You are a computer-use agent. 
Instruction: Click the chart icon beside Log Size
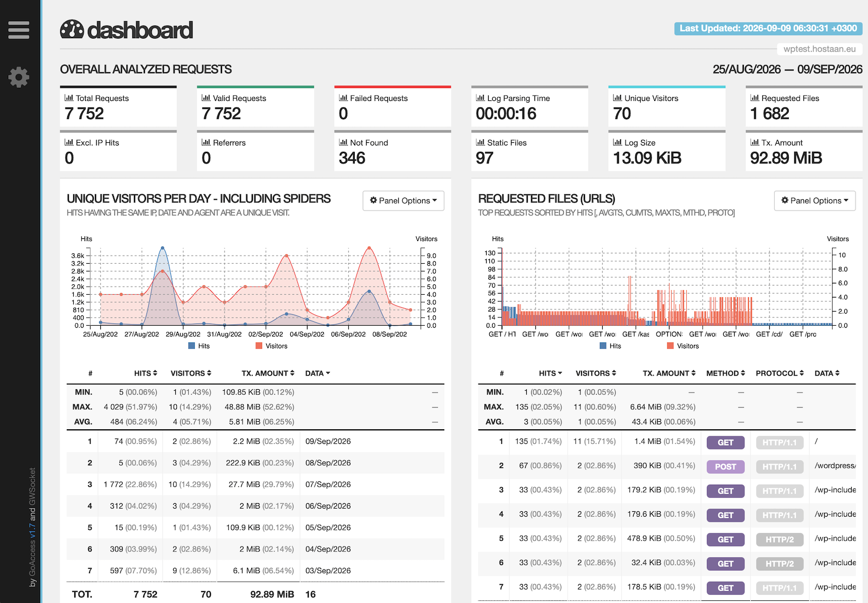click(617, 142)
